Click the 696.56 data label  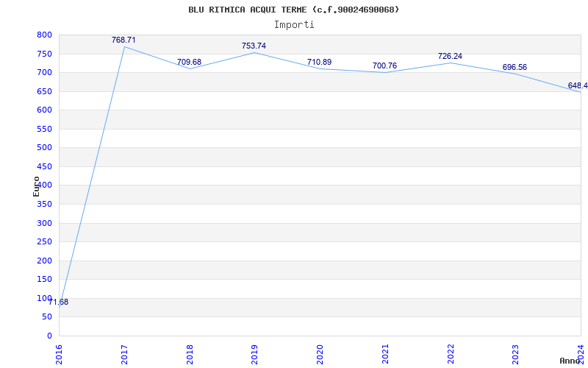click(x=515, y=68)
